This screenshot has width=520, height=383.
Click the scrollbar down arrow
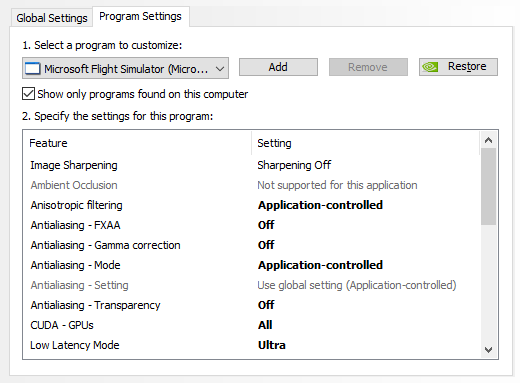pos(488,350)
